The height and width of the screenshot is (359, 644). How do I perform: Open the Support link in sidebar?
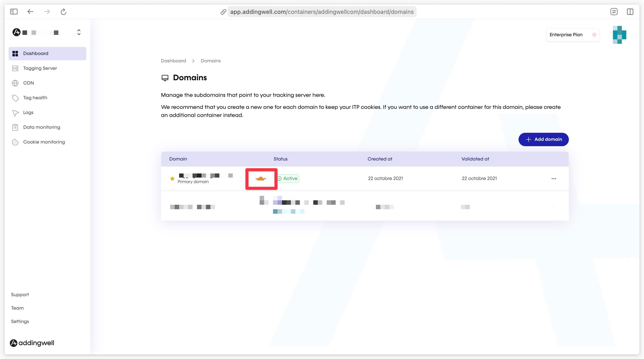(20, 294)
